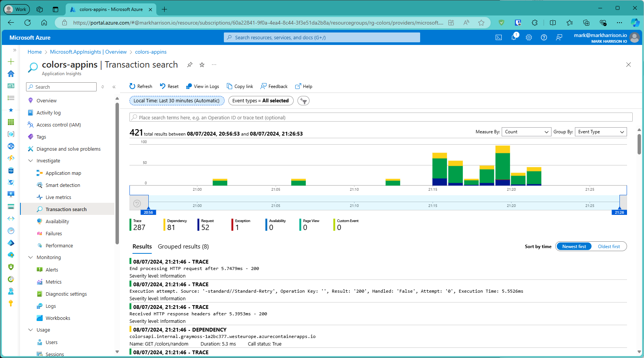Select Newest first sort order

(574, 247)
